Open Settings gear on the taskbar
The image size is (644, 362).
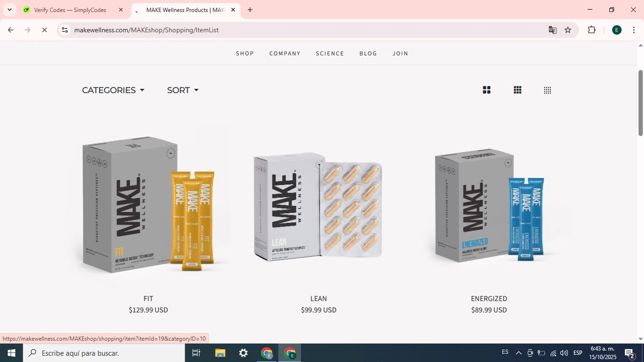click(x=243, y=353)
